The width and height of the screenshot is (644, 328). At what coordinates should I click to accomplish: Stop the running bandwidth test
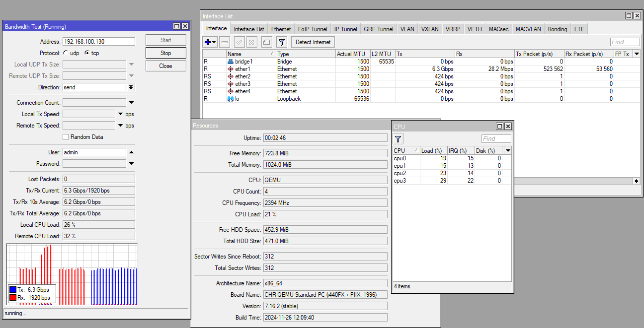pos(166,53)
